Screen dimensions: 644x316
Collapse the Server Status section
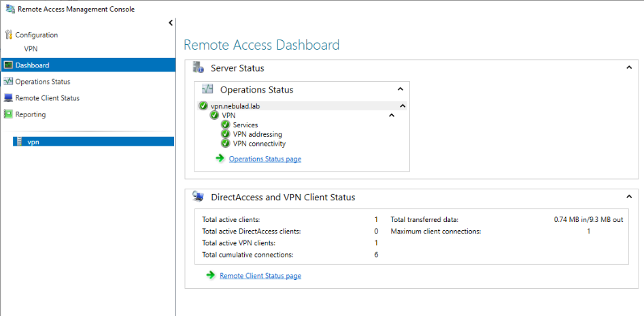click(x=629, y=67)
